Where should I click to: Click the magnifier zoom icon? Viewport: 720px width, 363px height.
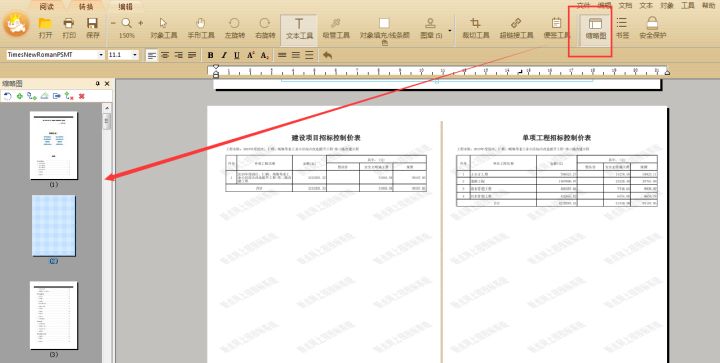(x=127, y=23)
